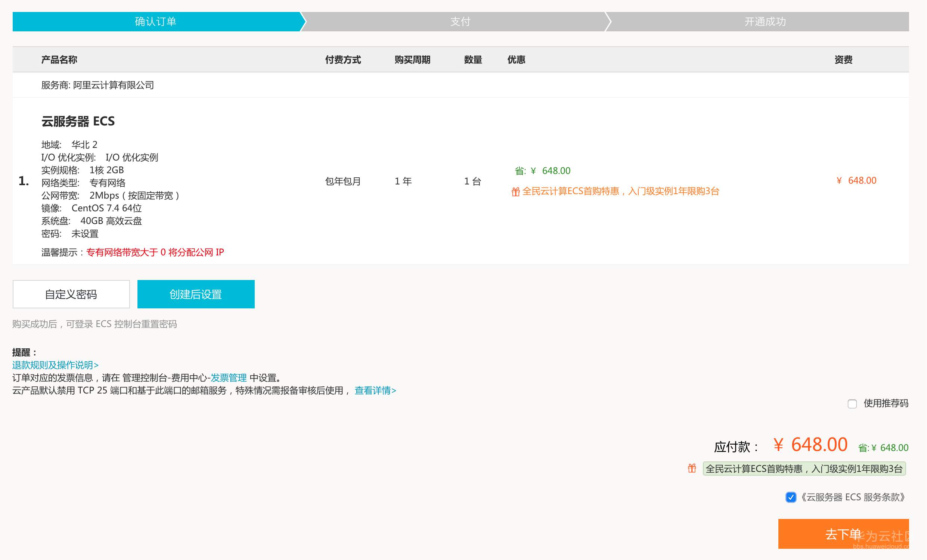
Task: Click the CentOS 7.4 64位 image text
Action: click(x=107, y=208)
